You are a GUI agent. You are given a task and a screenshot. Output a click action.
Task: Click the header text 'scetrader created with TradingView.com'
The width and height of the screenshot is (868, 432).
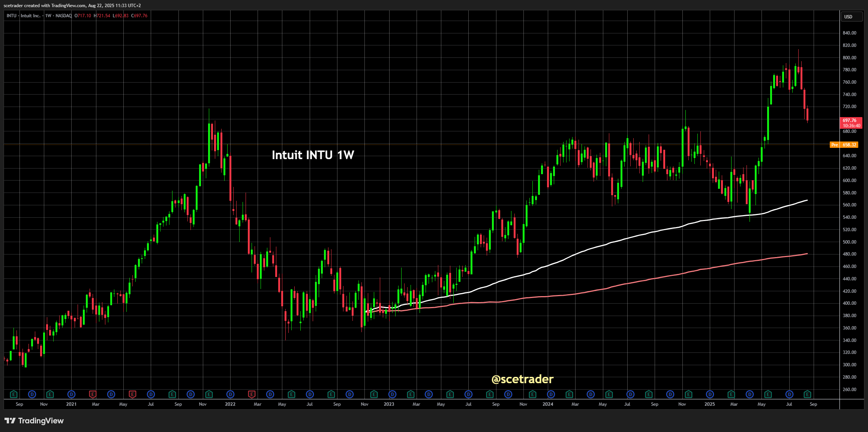point(45,6)
